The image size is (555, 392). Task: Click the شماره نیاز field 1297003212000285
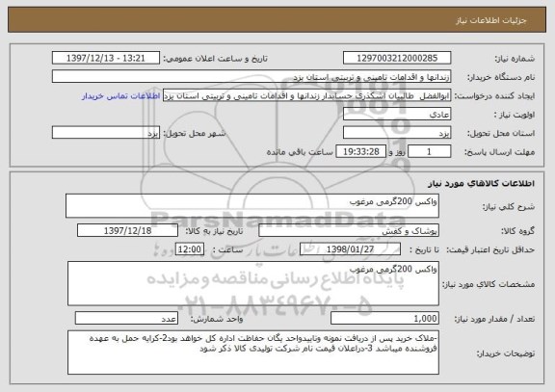(397, 58)
